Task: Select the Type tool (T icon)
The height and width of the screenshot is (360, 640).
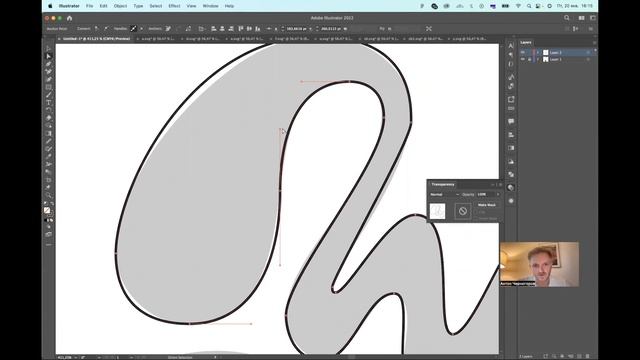Action: pos(49,103)
